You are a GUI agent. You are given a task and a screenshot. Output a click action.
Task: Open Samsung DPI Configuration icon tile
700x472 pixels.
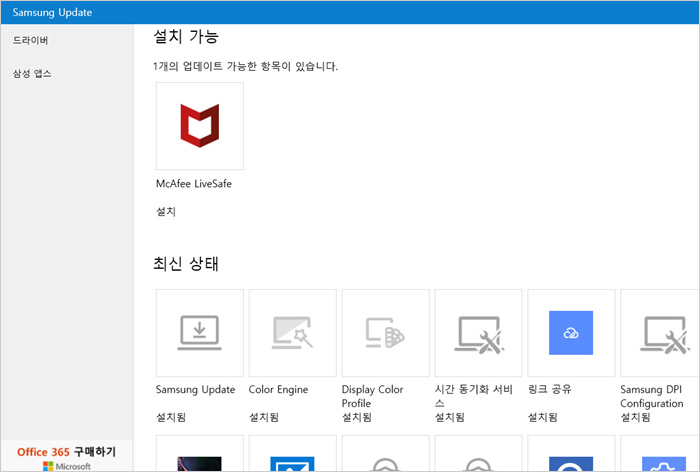660,333
